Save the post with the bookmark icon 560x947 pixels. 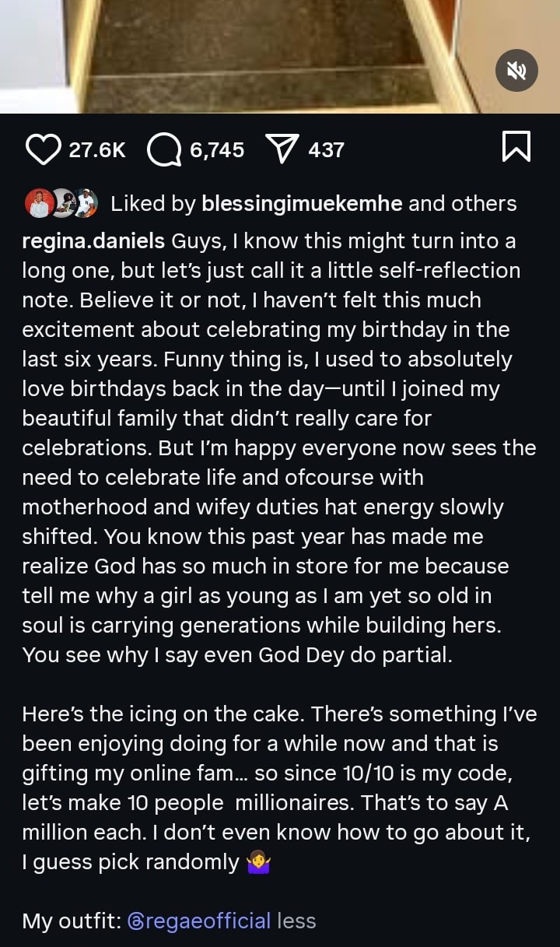click(x=516, y=148)
